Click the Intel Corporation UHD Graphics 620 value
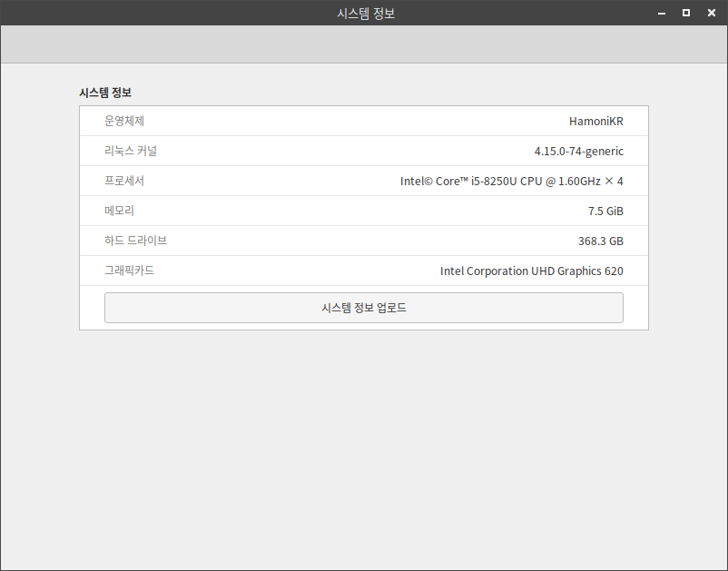This screenshot has width=728, height=571. (532, 271)
